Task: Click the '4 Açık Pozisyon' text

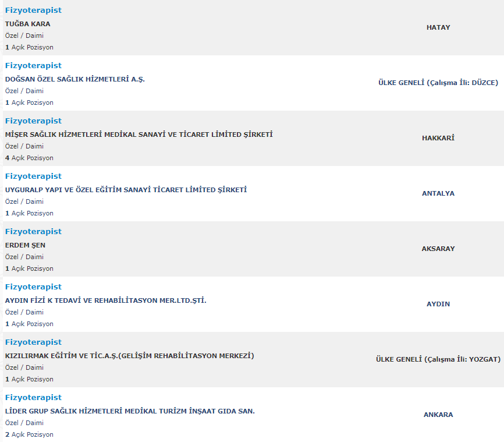Action: (29, 158)
